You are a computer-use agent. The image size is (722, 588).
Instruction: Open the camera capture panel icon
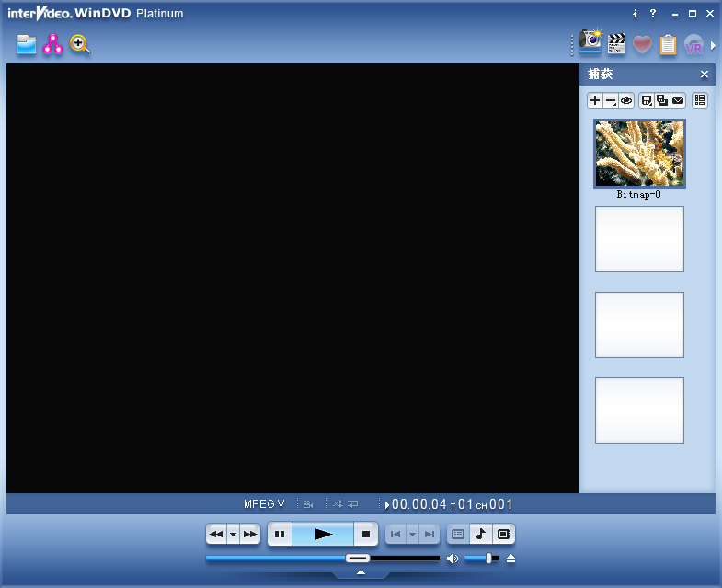coord(590,40)
